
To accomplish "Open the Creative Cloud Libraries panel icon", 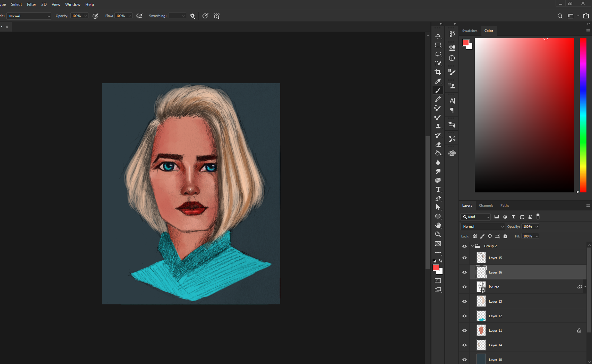I will tap(452, 153).
